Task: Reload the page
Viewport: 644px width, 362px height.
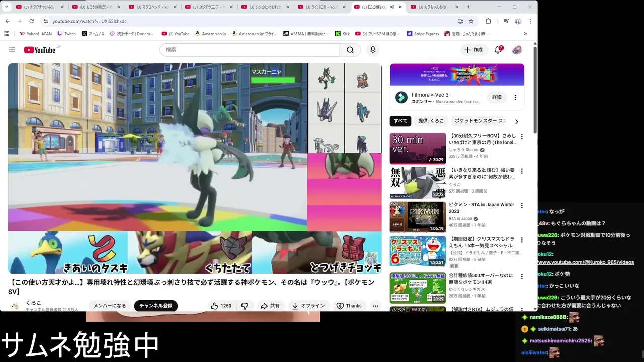Action: click(x=31, y=21)
